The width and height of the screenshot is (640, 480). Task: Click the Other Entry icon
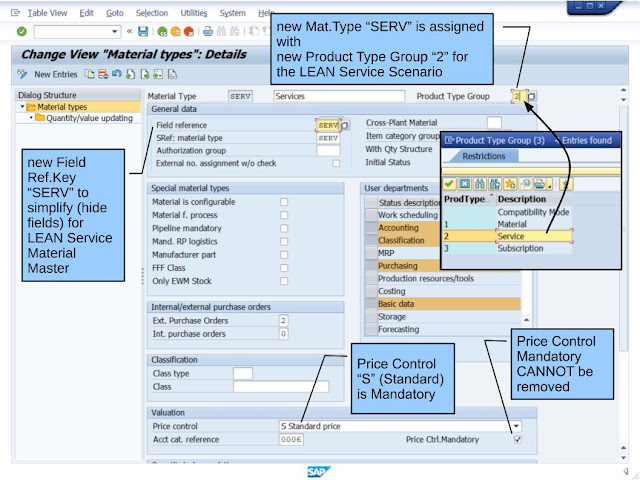pos(158,74)
